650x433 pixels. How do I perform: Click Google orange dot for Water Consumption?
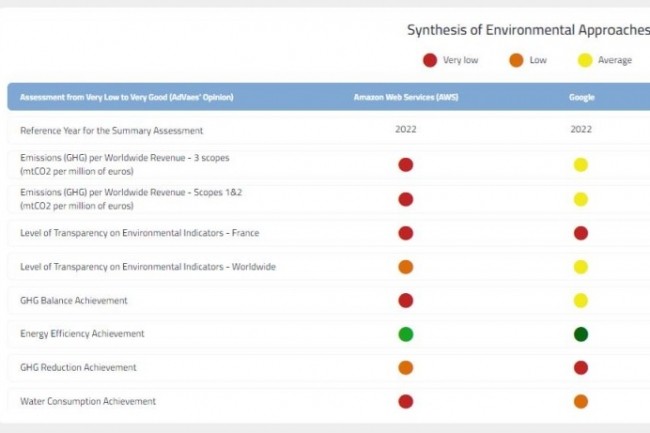(x=581, y=402)
